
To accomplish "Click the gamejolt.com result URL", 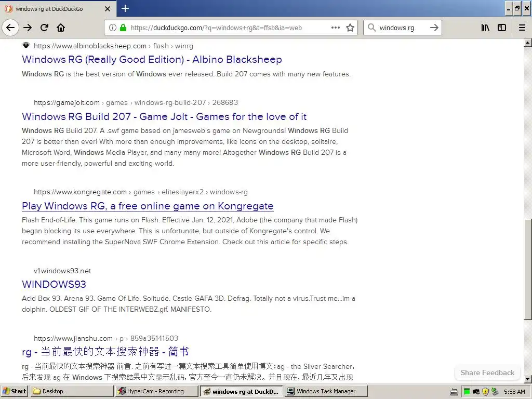I will click(x=136, y=102).
